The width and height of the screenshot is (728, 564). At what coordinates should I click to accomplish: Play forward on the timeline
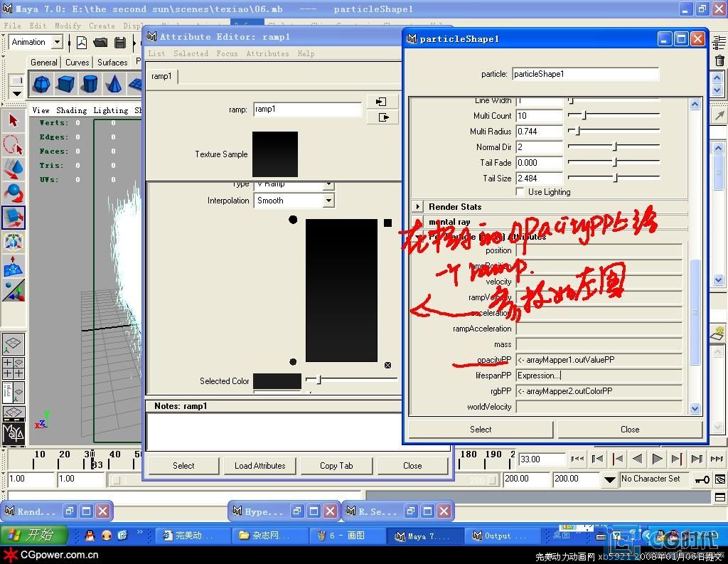point(657,459)
